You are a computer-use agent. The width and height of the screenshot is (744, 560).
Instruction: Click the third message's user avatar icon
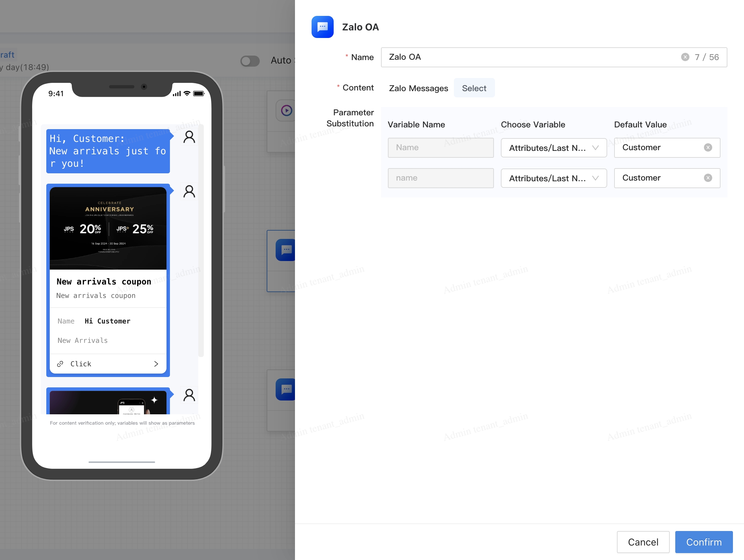[x=189, y=395]
